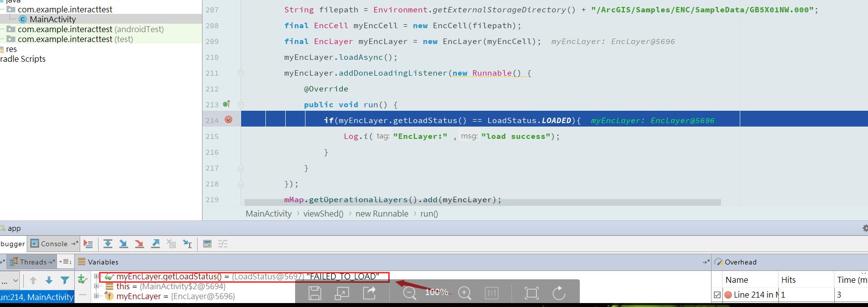Screen dimensions: 868x307
Task: Click the fold end marker at line 218
Action: tap(241, 184)
